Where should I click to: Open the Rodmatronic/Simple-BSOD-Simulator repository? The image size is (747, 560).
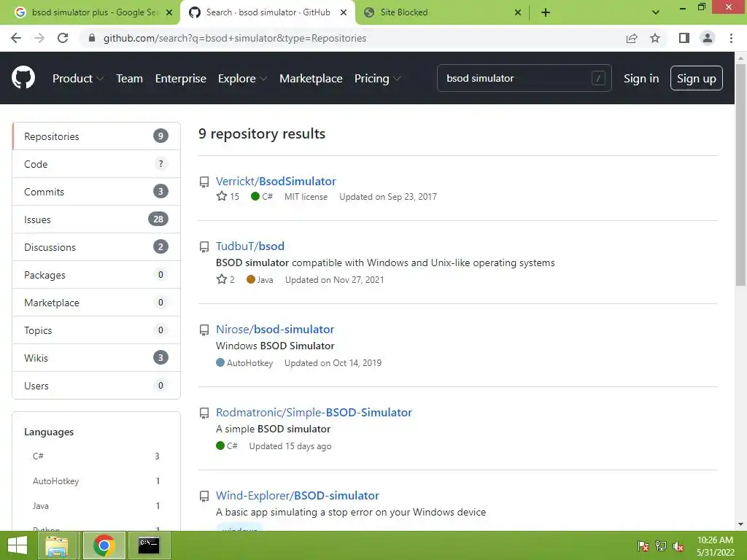click(314, 413)
